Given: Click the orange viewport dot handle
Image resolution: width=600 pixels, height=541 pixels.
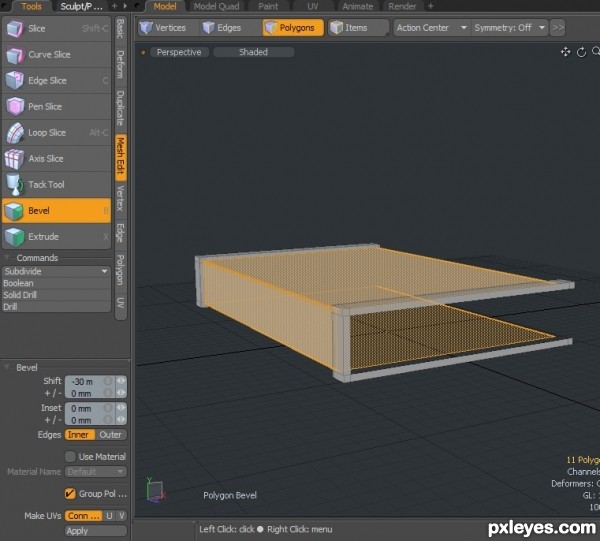Looking at the screenshot, I should (x=143, y=52).
